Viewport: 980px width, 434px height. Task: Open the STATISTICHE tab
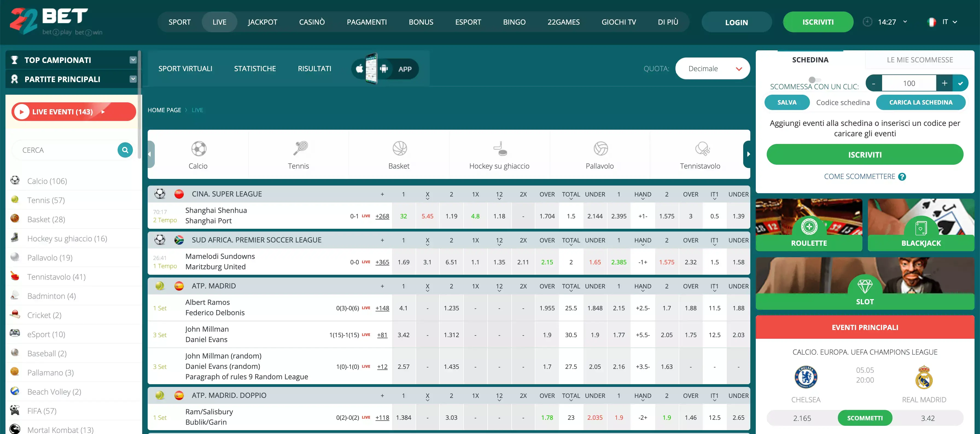pos(255,68)
